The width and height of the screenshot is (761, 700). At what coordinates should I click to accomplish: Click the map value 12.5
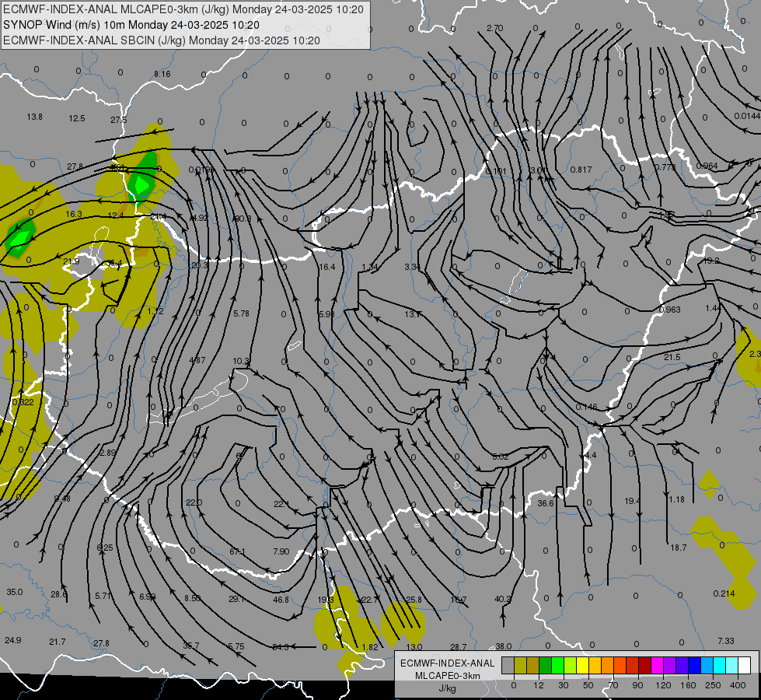pyautogui.click(x=77, y=118)
